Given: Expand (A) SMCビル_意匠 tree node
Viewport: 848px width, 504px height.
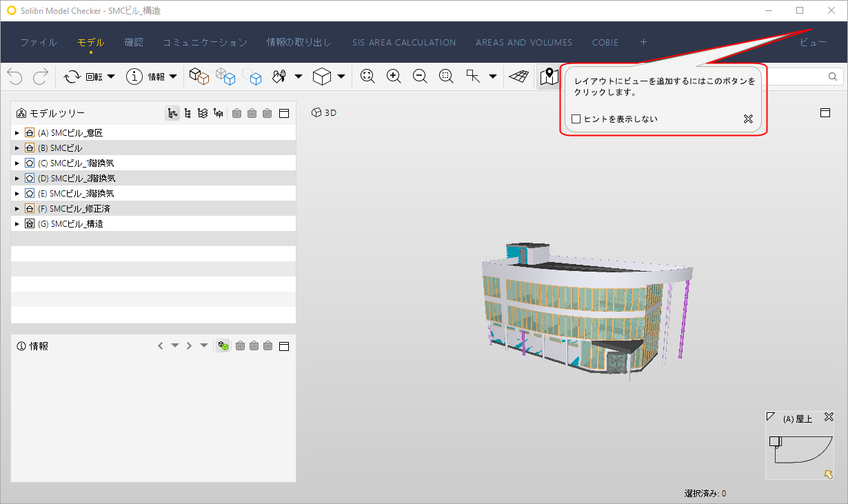Looking at the screenshot, I should click(x=17, y=132).
